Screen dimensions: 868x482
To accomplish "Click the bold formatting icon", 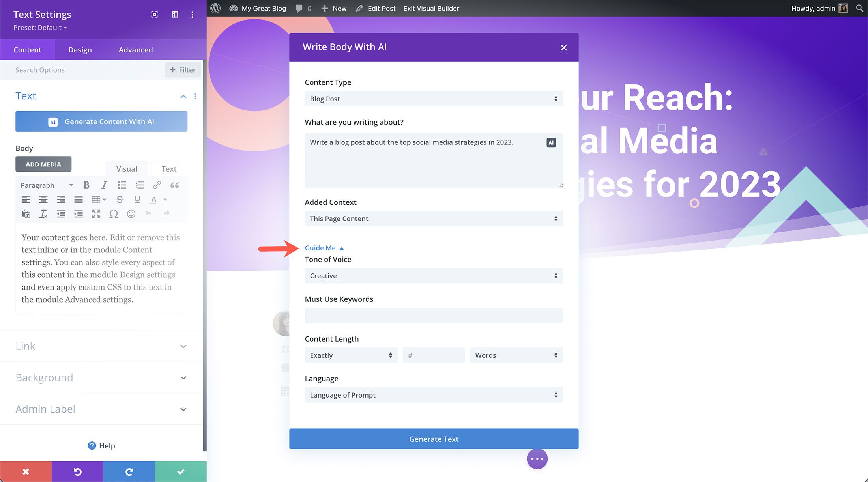I will [x=86, y=185].
